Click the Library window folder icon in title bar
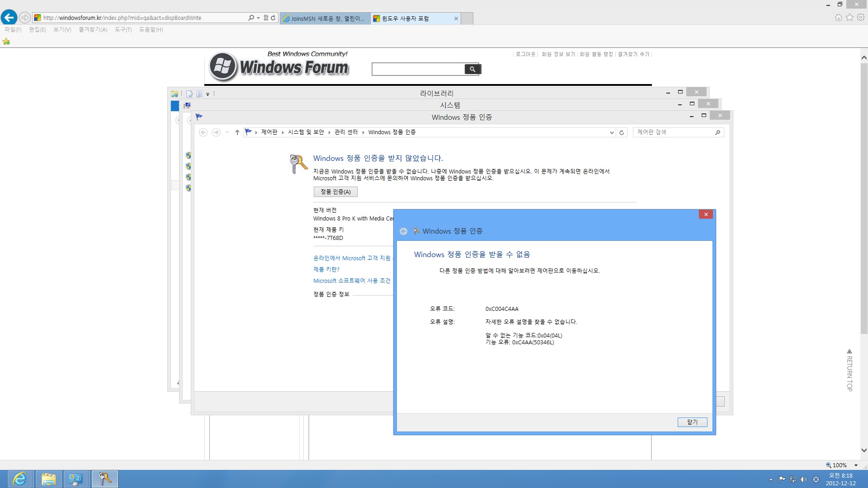Image resolution: width=868 pixels, height=488 pixels. point(175,94)
